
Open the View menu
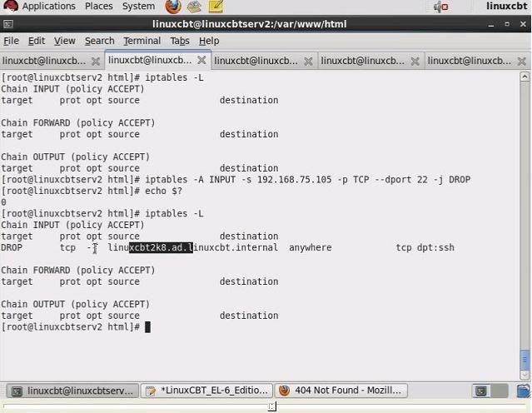point(64,41)
